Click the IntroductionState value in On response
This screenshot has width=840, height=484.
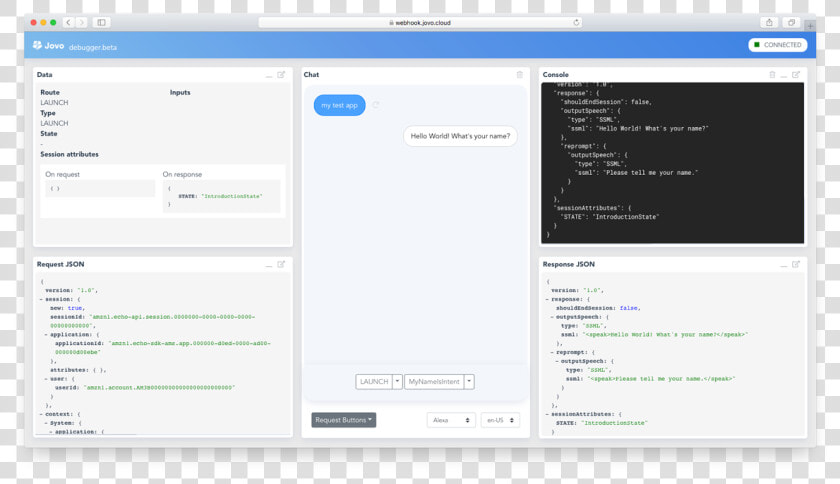click(x=231, y=196)
